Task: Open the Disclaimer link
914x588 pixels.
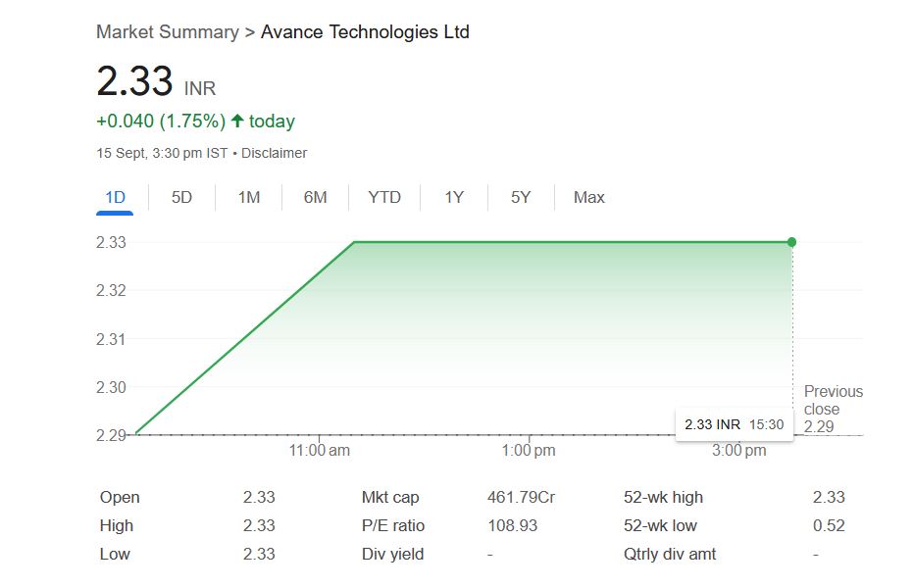Action: tap(274, 153)
